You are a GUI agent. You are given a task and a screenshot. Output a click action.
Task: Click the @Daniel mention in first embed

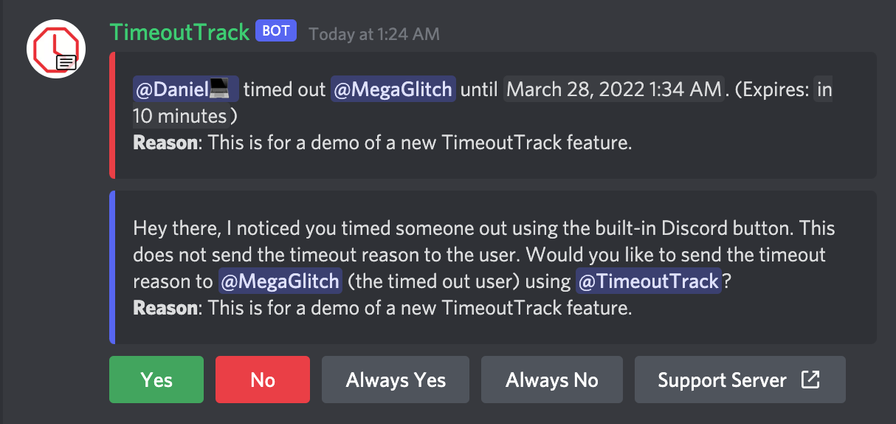point(186,89)
